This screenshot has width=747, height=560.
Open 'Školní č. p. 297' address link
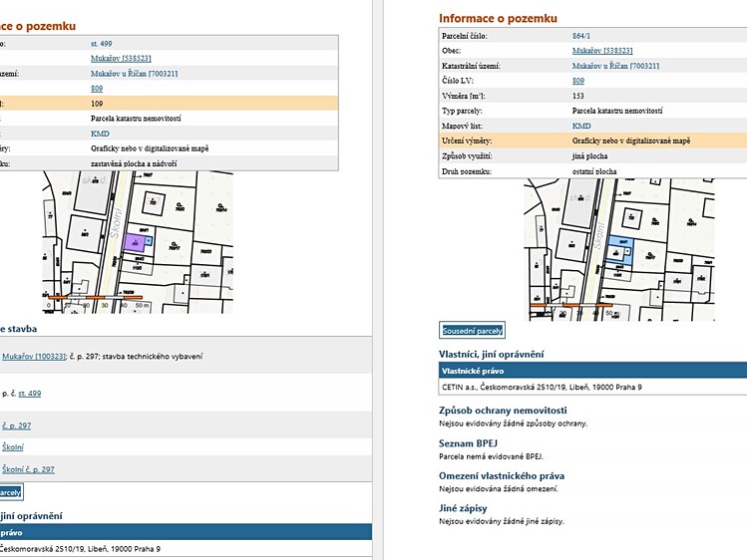(x=28, y=469)
